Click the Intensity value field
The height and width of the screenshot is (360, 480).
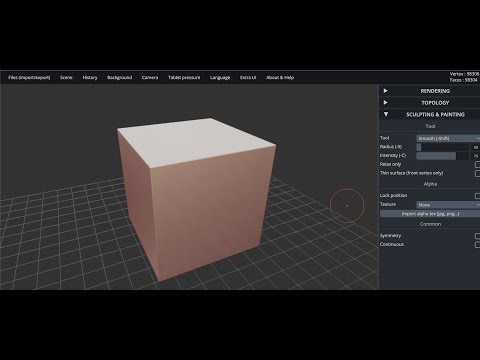(475, 156)
